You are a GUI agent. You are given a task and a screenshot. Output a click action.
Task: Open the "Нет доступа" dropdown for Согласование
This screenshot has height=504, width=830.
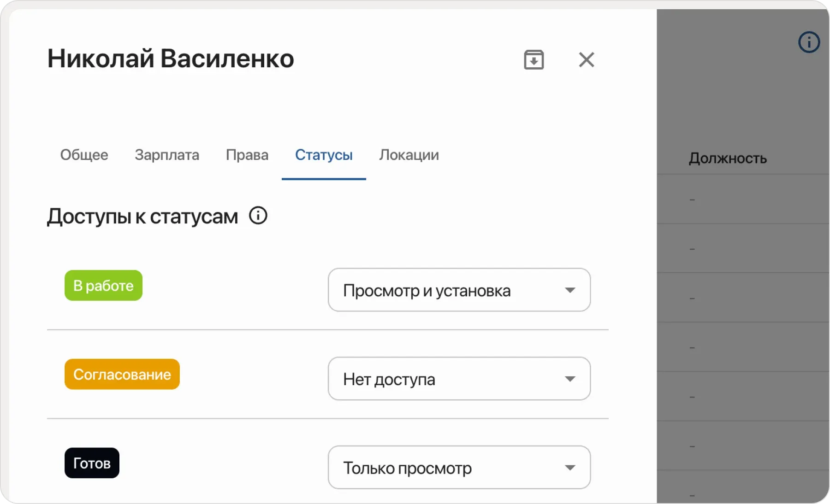(x=459, y=379)
